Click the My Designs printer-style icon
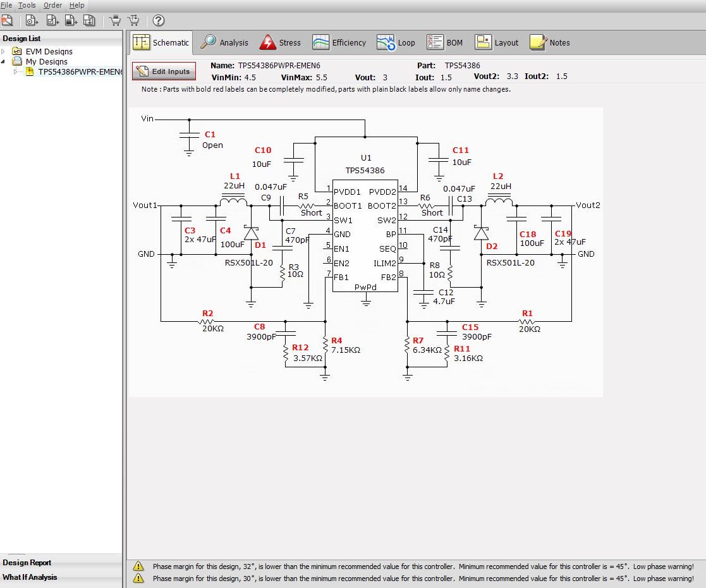 [x=17, y=61]
